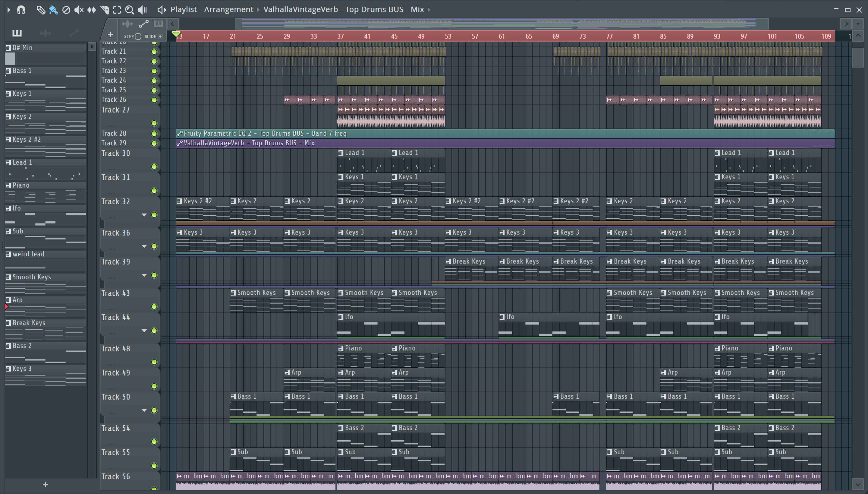Click bar 77 on the timeline ruler
868x494 pixels.
(x=609, y=36)
